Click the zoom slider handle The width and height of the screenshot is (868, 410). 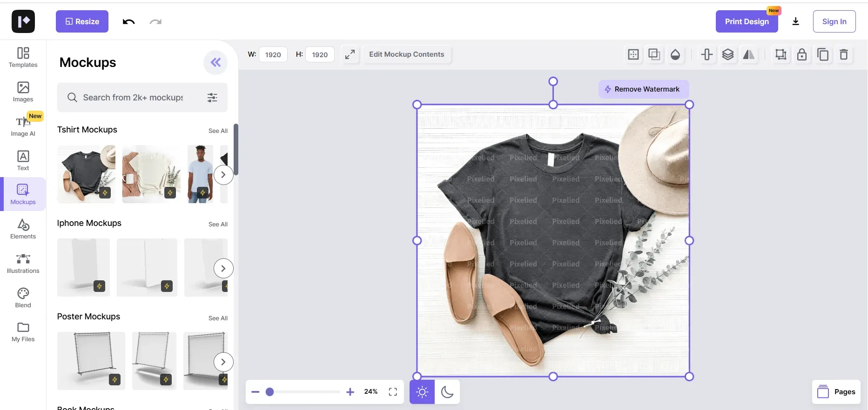coord(269,392)
